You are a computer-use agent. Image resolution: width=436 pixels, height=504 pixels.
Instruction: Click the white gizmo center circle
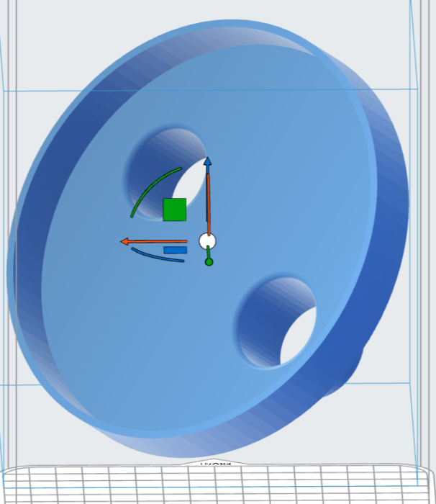(x=207, y=241)
